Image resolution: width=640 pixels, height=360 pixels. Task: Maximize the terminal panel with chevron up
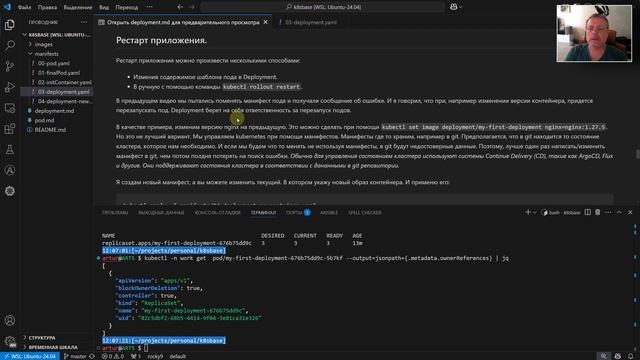point(619,212)
